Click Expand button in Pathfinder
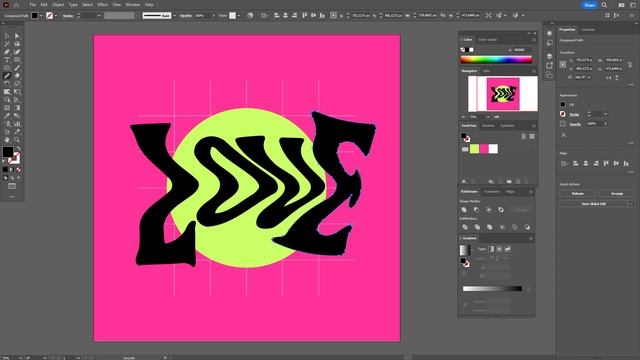 pos(520,210)
